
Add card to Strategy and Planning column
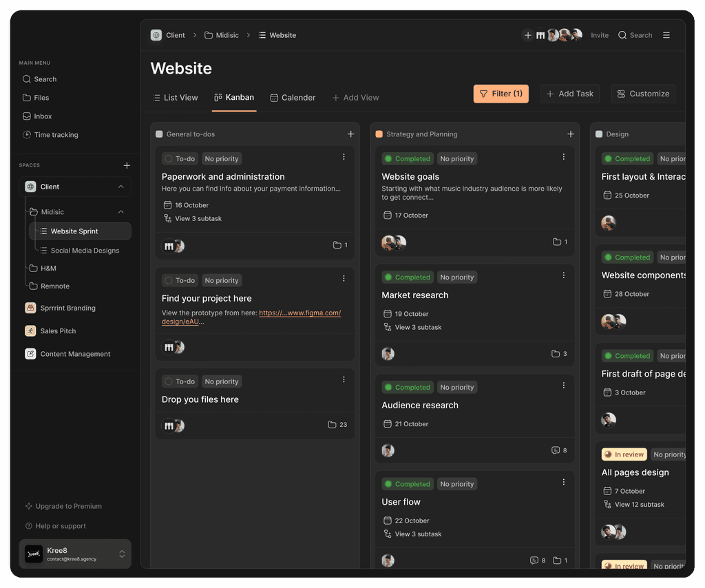tap(571, 134)
